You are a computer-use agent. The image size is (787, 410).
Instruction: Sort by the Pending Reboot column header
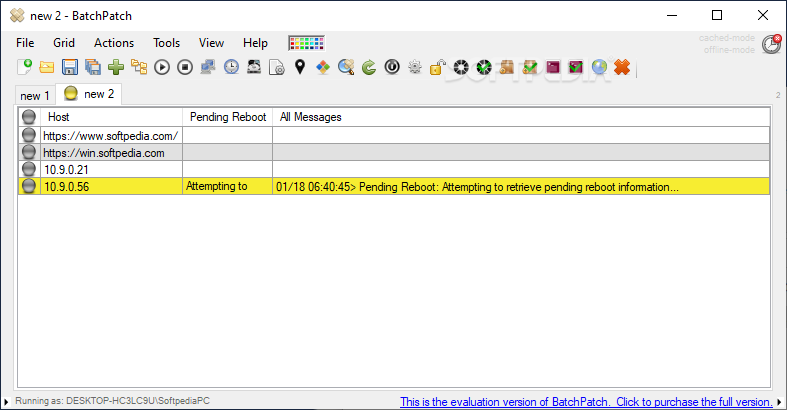[228, 117]
